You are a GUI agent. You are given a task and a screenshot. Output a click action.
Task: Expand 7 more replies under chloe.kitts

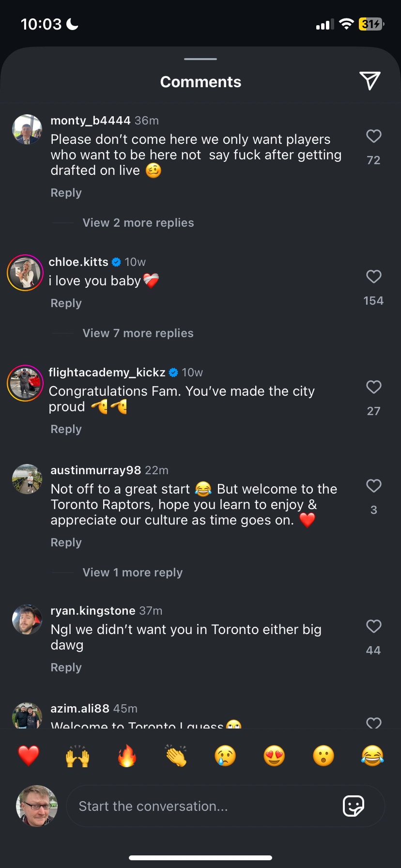click(x=138, y=333)
